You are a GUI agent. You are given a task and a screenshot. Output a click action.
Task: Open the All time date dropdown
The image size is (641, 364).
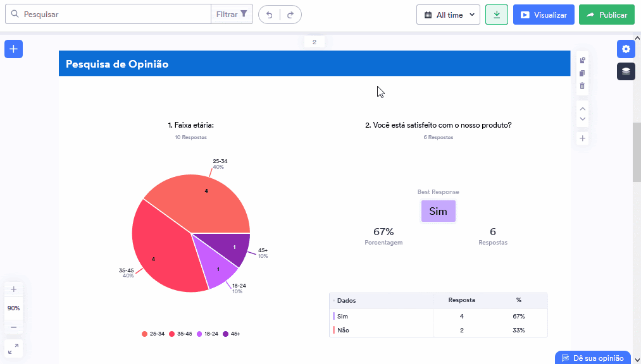449,15
